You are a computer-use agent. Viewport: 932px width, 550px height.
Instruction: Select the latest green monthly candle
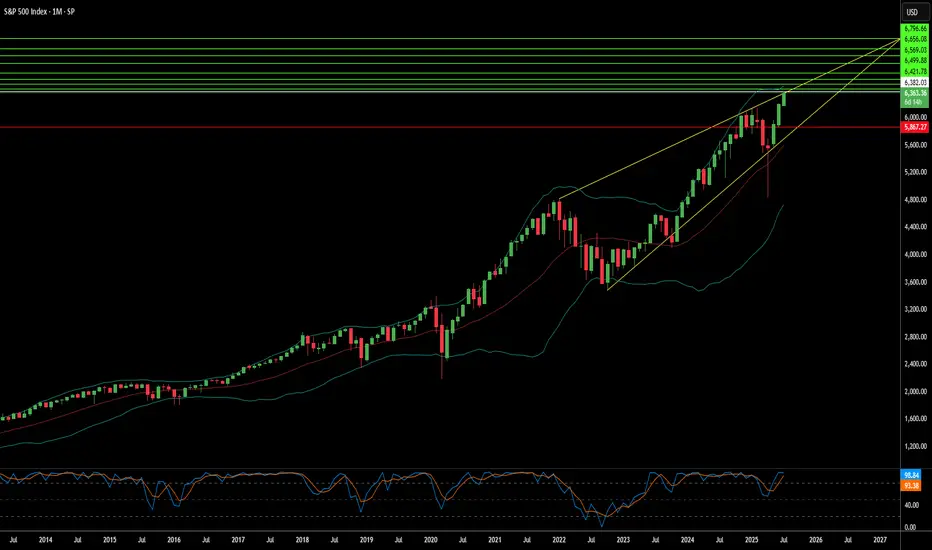click(784, 99)
